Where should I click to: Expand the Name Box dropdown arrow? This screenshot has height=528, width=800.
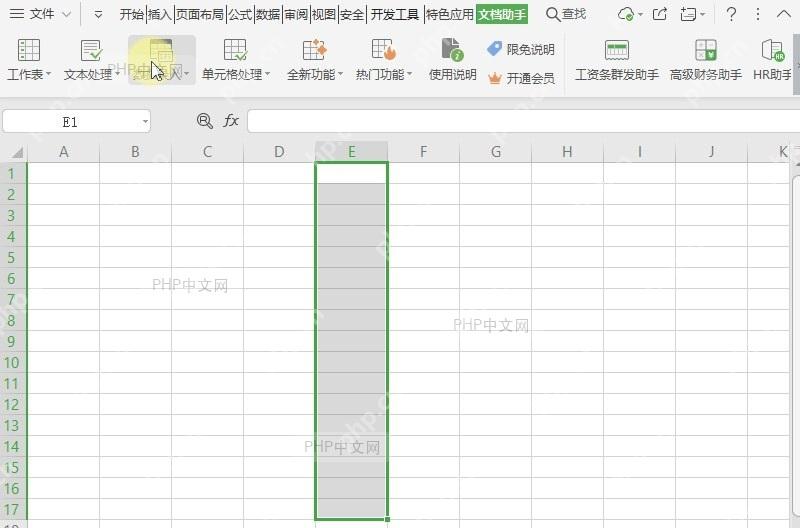pos(145,121)
